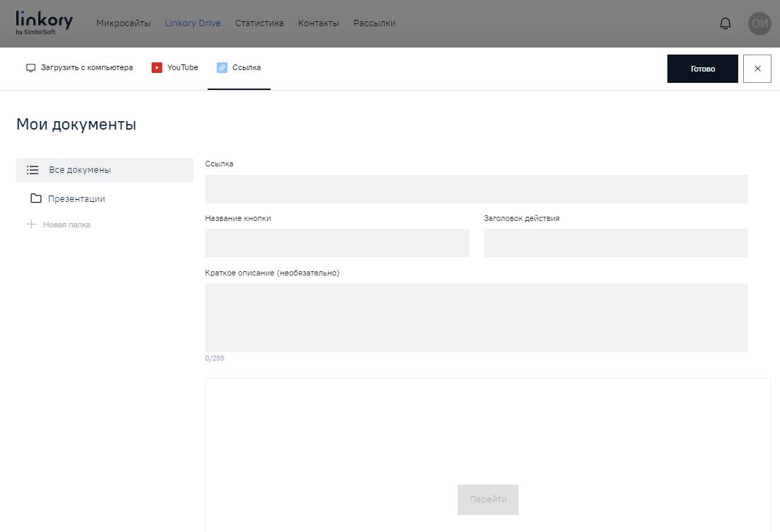Navigate to Рассылки section
Screen dimensions: 780x532
click(374, 23)
